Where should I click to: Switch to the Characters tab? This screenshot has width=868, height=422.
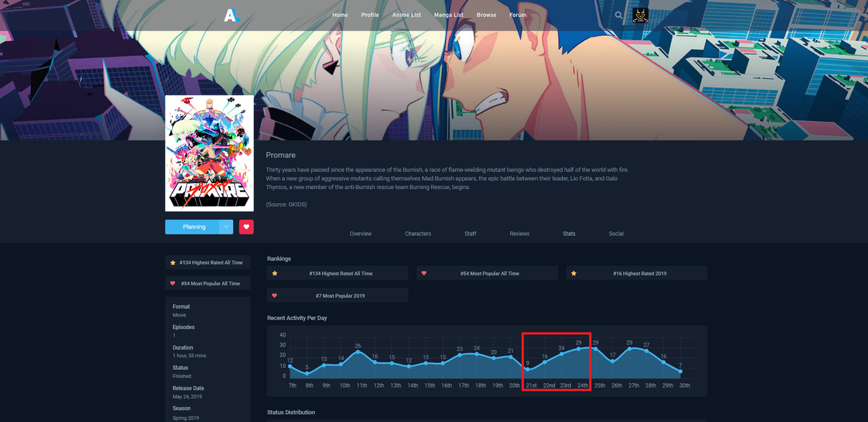click(x=418, y=234)
